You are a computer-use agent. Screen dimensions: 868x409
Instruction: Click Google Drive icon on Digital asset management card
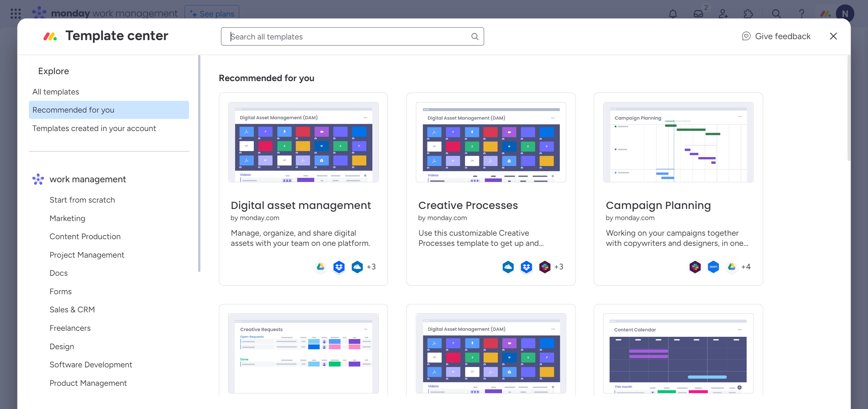321,267
